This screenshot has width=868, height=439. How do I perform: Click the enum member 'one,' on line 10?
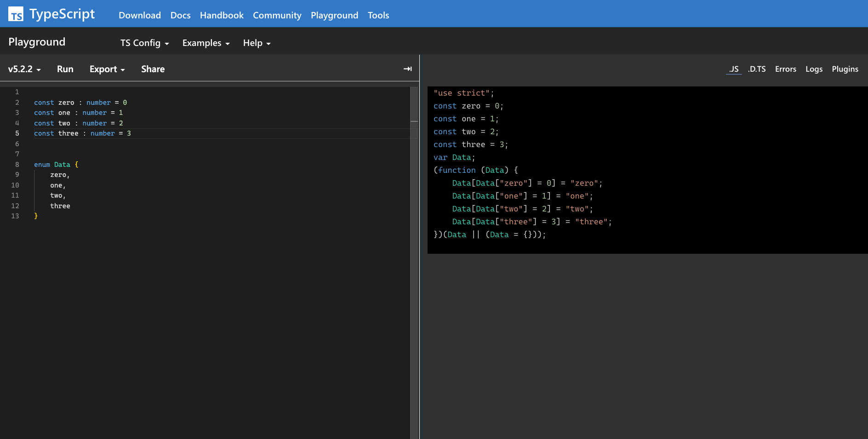pyautogui.click(x=58, y=185)
